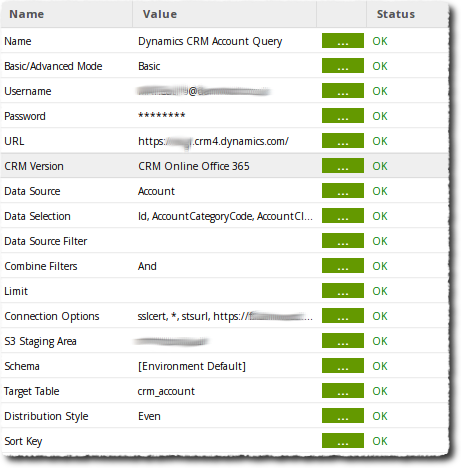461x468 pixels.
Task: Click the 'And' Combine Filters value
Action: coord(147,266)
